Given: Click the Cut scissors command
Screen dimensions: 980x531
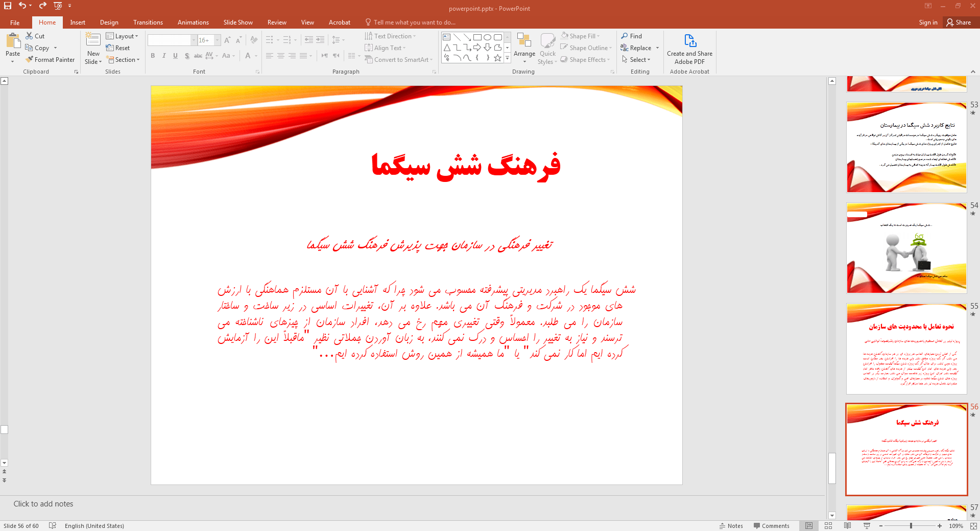Looking at the screenshot, I should [x=35, y=36].
